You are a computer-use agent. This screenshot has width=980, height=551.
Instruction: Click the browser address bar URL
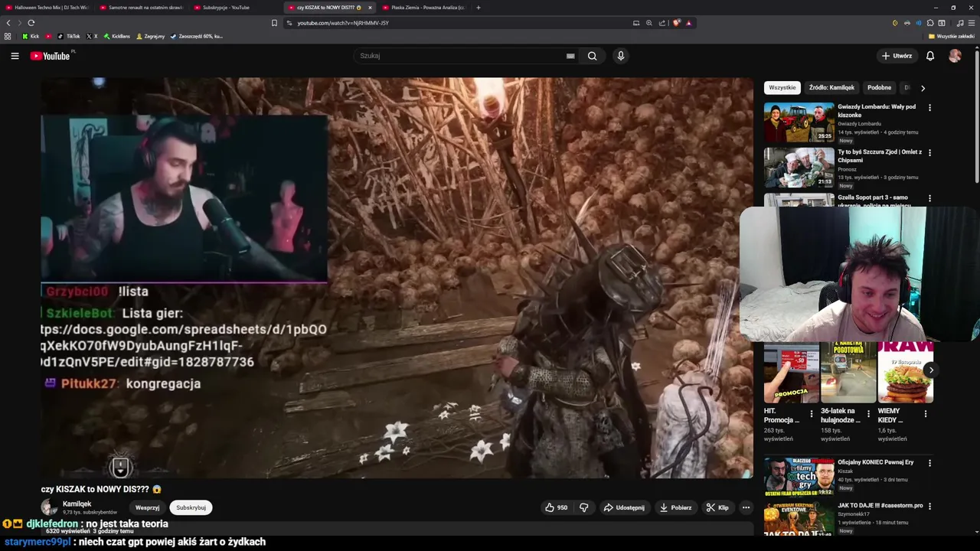click(x=343, y=23)
